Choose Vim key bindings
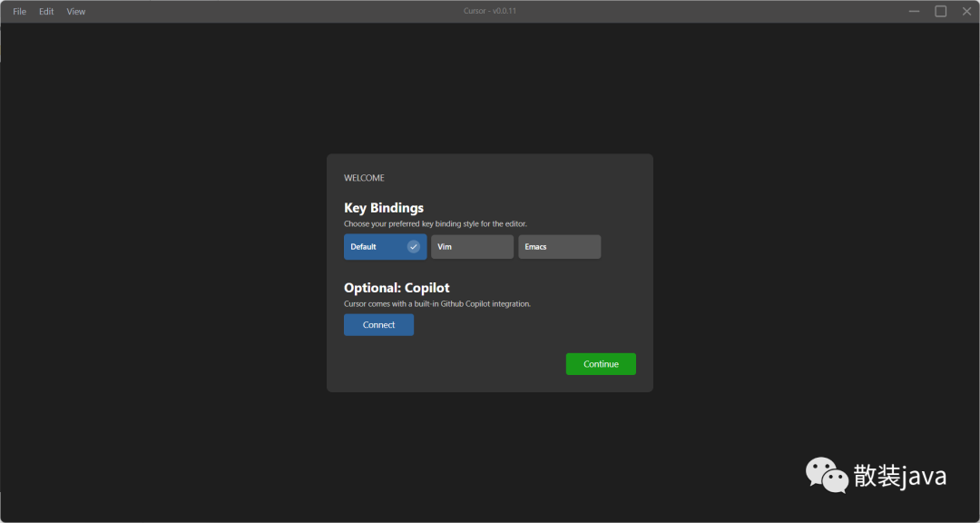The width and height of the screenshot is (980, 523). coord(472,246)
